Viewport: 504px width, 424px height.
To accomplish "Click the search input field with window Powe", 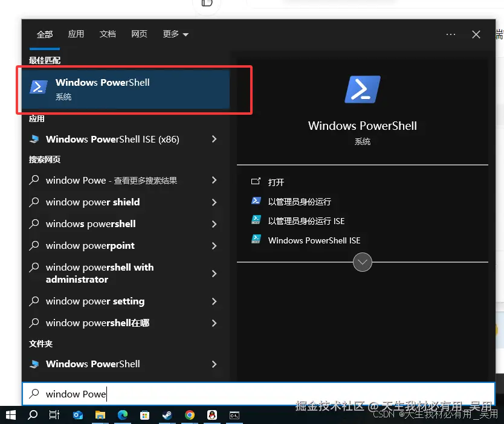I will [259, 394].
